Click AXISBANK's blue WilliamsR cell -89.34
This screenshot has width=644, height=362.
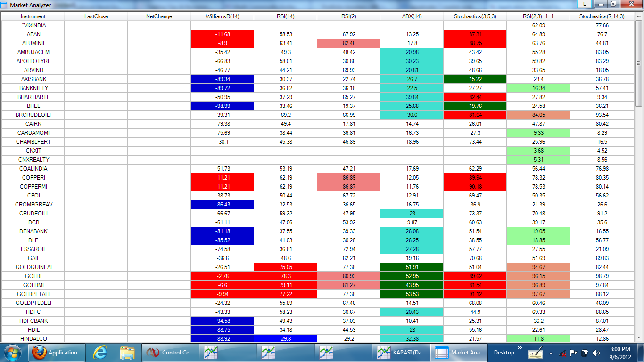223,79
